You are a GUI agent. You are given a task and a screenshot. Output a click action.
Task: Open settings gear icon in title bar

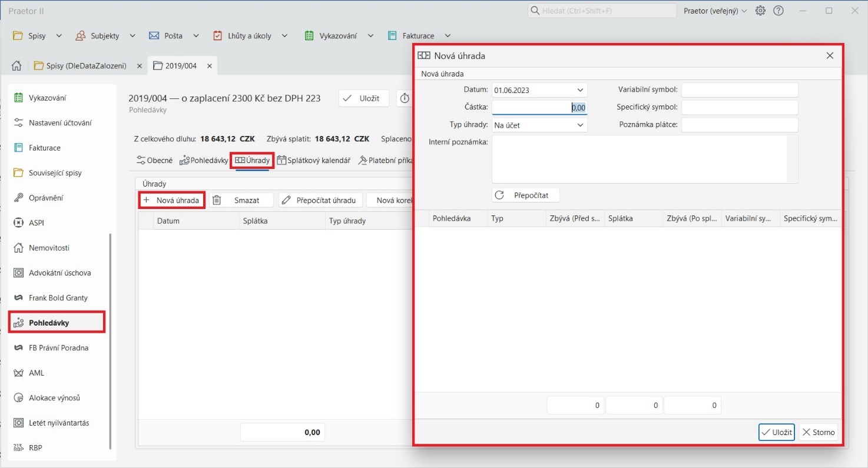click(x=761, y=11)
